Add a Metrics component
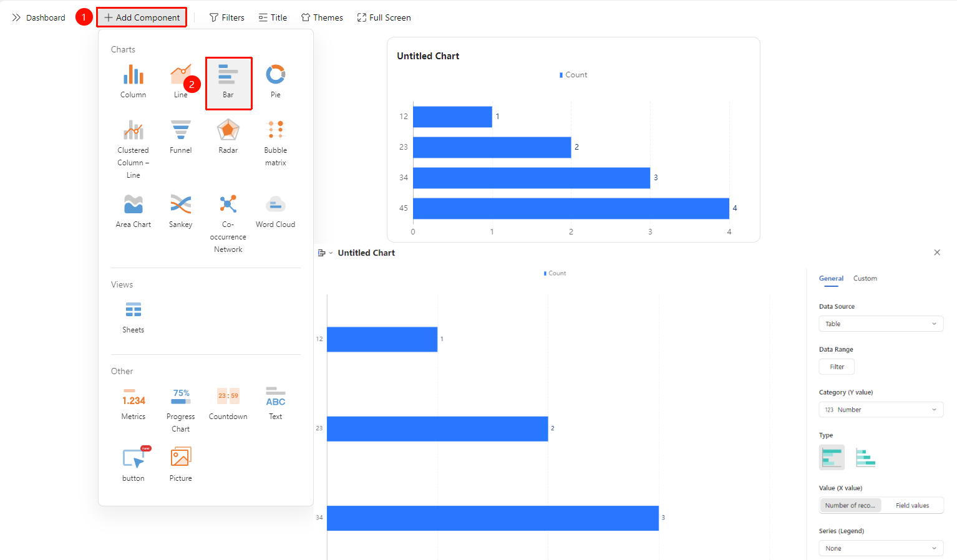The width and height of the screenshot is (957, 560). coord(134,397)
